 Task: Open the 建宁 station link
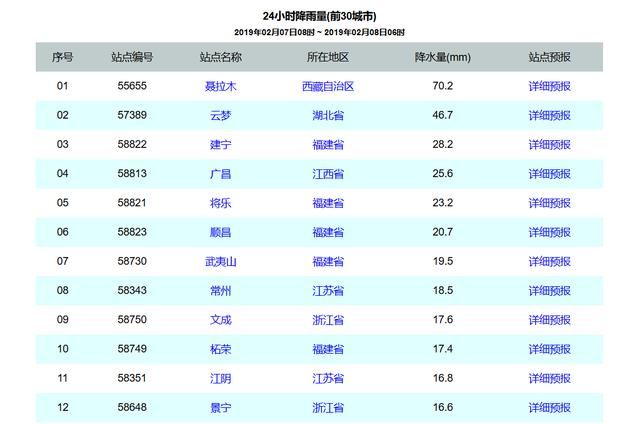pos(220,144)
